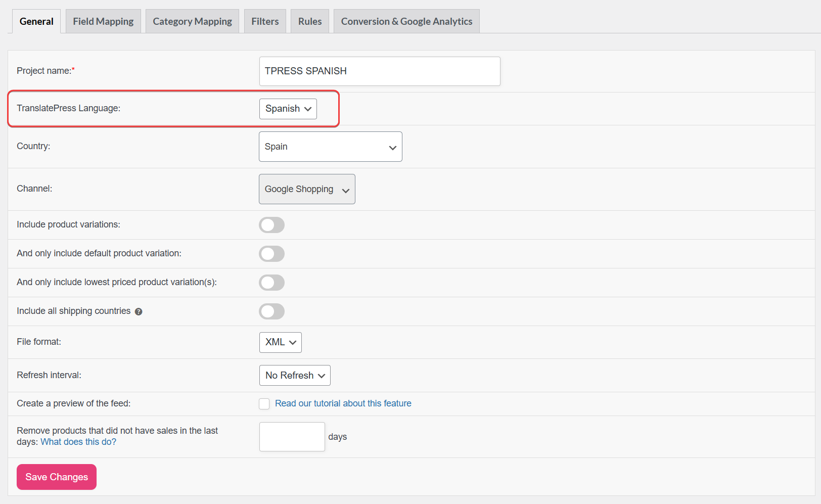This screenshot has width=821, height=504.
Task: Enable Include all shipping countries switch
Action: click(271, 311)
